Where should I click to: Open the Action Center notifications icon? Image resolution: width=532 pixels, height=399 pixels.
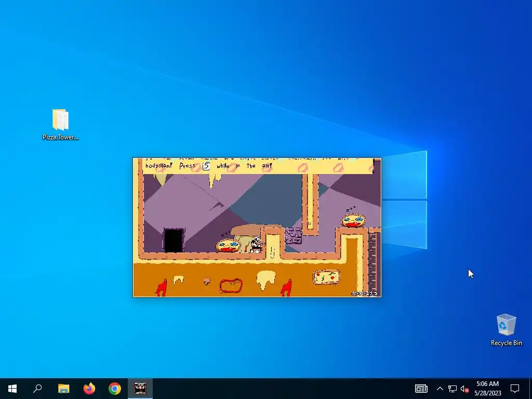click(515, 389)
